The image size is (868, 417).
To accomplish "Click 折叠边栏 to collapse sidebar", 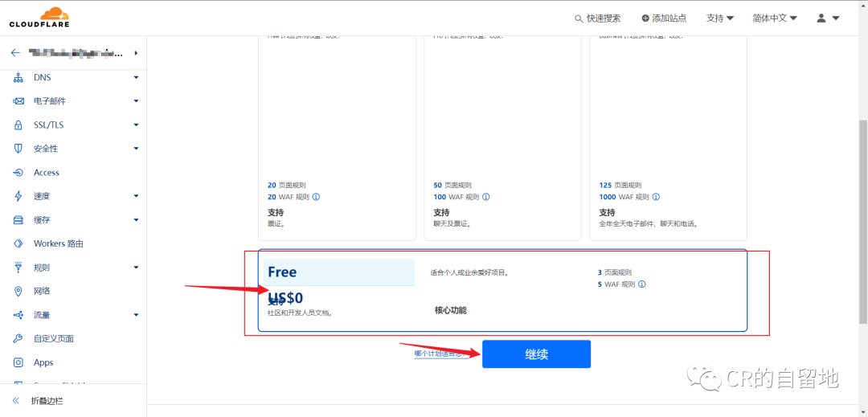I will 47,400.
